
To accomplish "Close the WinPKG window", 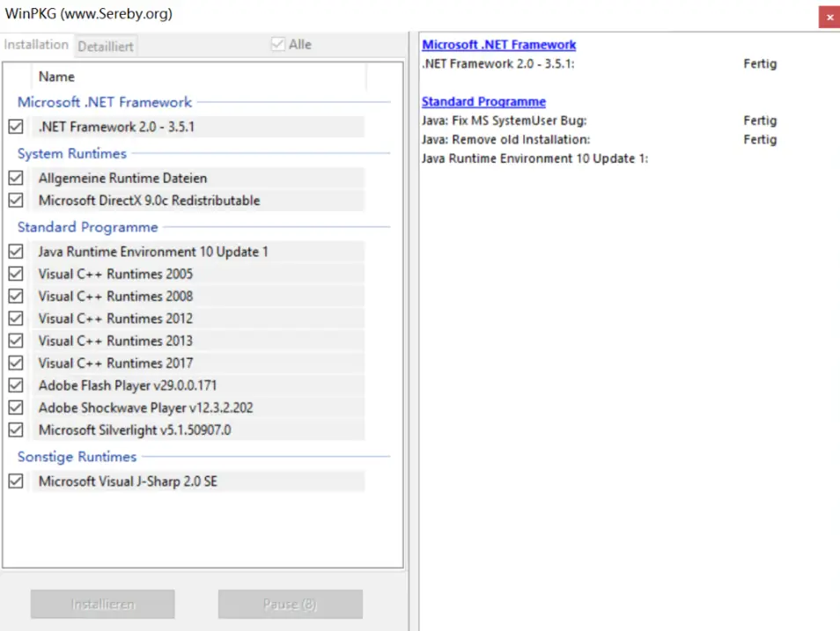I will 829,17.
